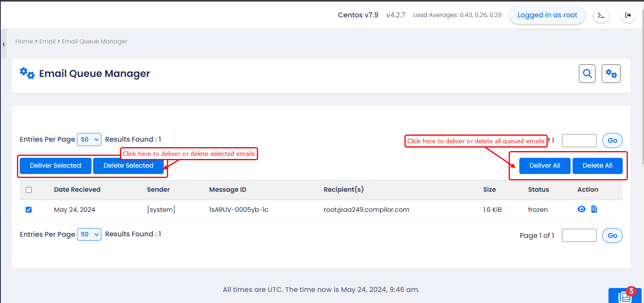Image resolution: width=644 pixels, height=303 pixels.
Task: Open the terminal console icon
Action: [x=601, y=15]
